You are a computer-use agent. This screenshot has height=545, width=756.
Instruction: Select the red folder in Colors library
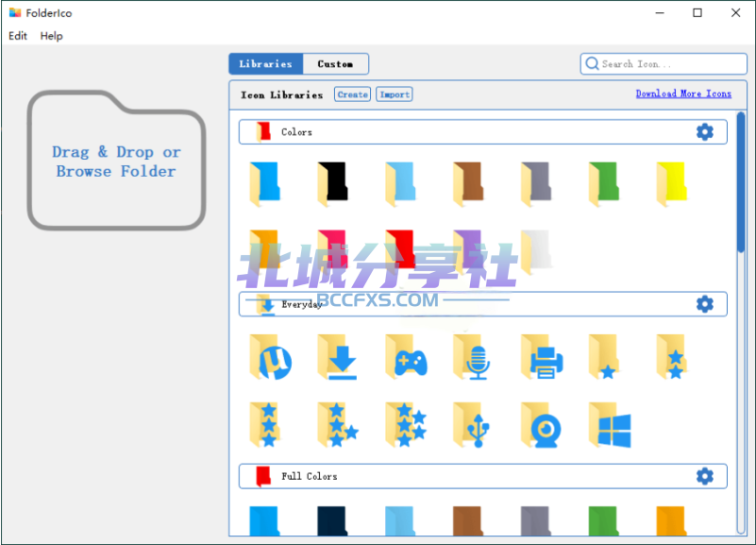click(401, 251)
